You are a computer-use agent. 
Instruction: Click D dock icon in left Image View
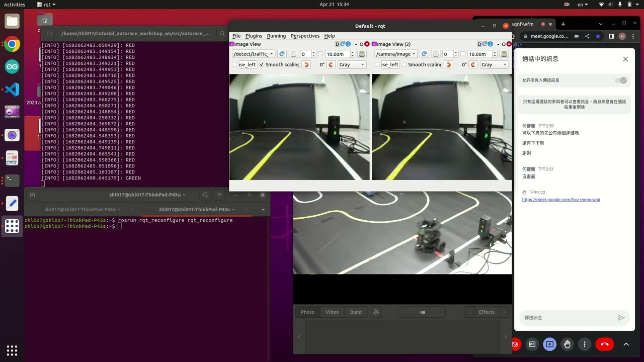point(338,44)
